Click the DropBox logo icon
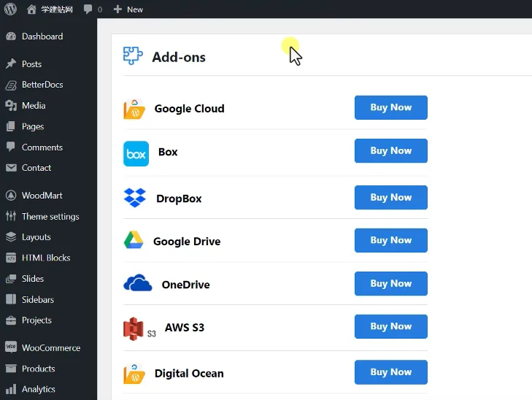 pos(135,198)
